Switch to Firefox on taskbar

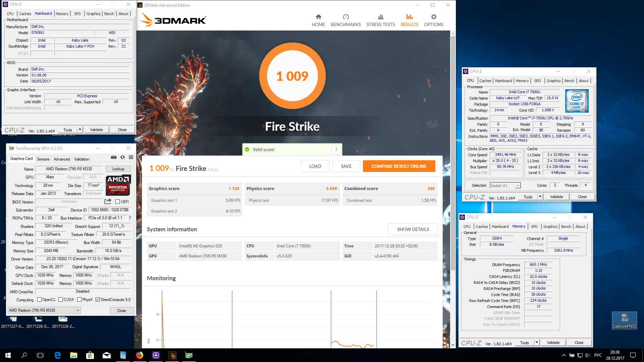140,355
